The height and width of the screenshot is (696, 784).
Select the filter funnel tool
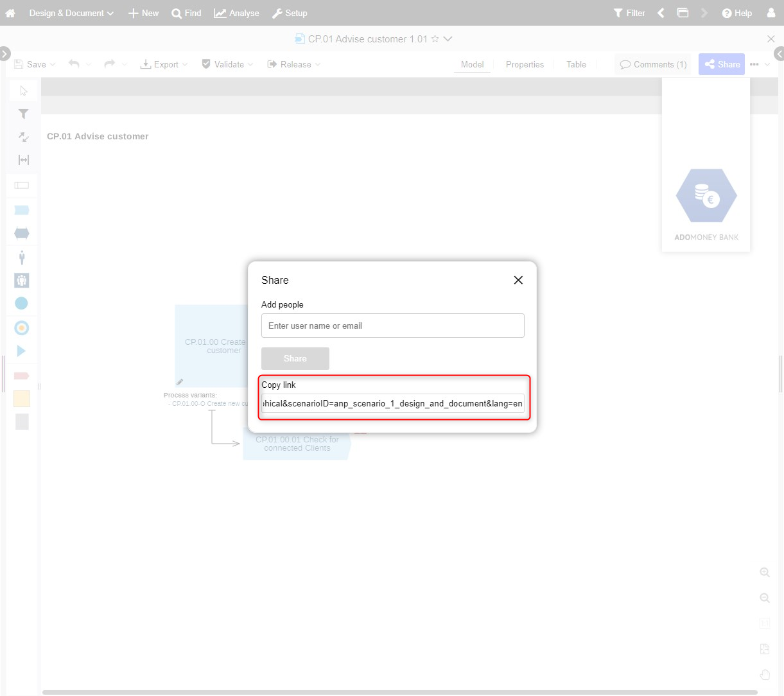(24, 114)
